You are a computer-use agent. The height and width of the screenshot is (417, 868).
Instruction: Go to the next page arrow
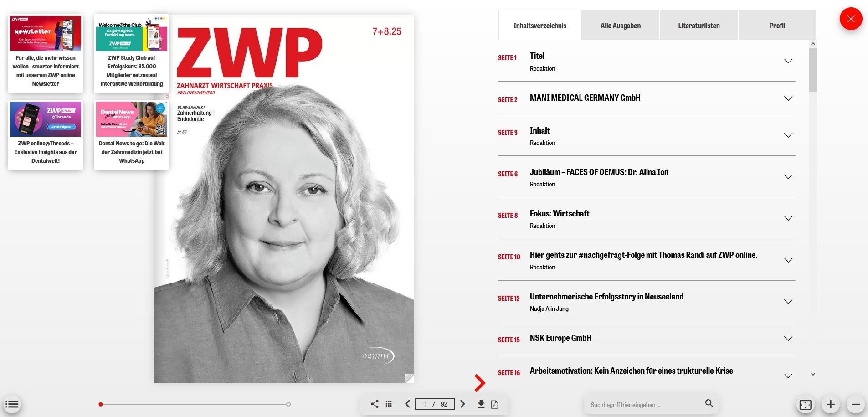click(462, 404)
